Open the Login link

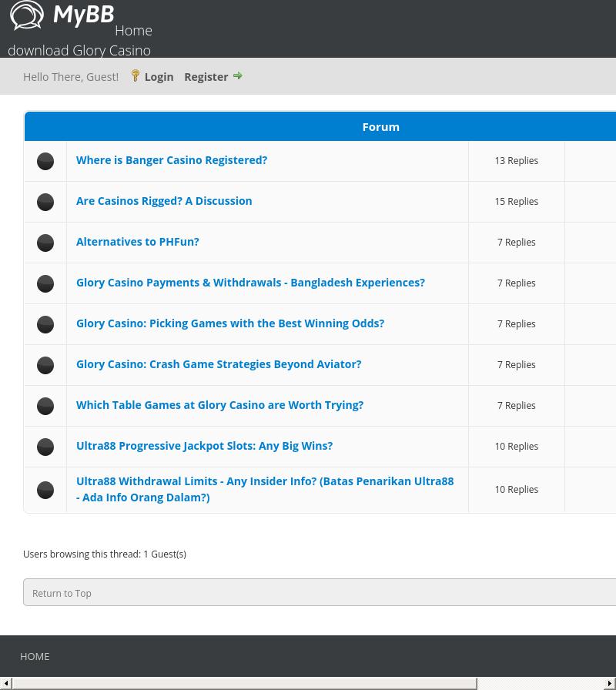159,76
